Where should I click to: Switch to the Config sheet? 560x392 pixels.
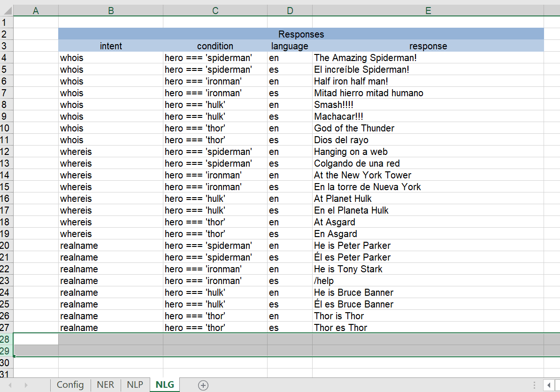tap(70, 385)
